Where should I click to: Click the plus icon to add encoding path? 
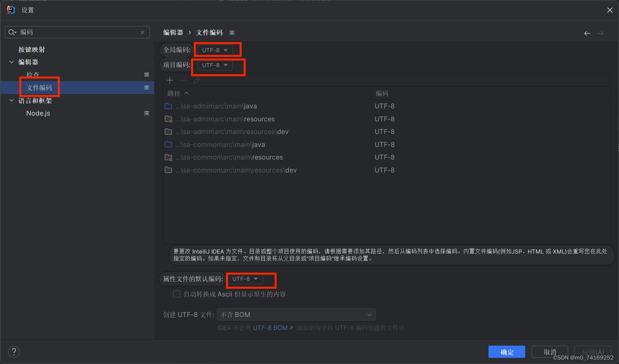click(170, 80)
